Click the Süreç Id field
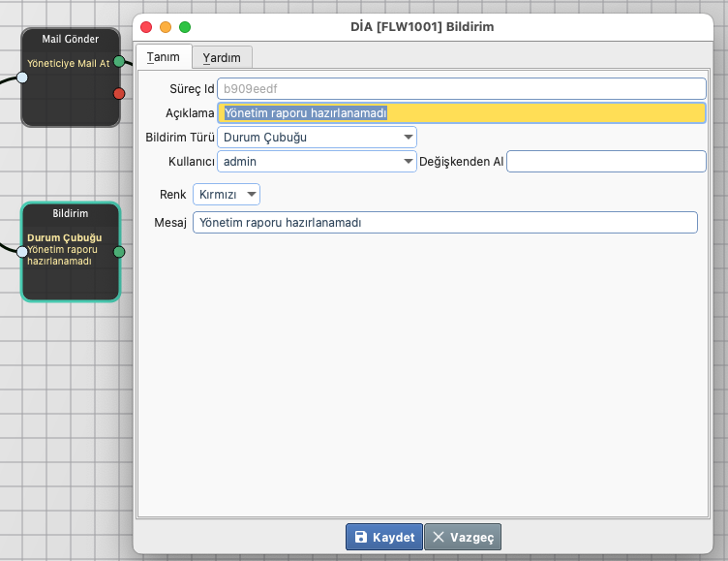 point(462,88)
